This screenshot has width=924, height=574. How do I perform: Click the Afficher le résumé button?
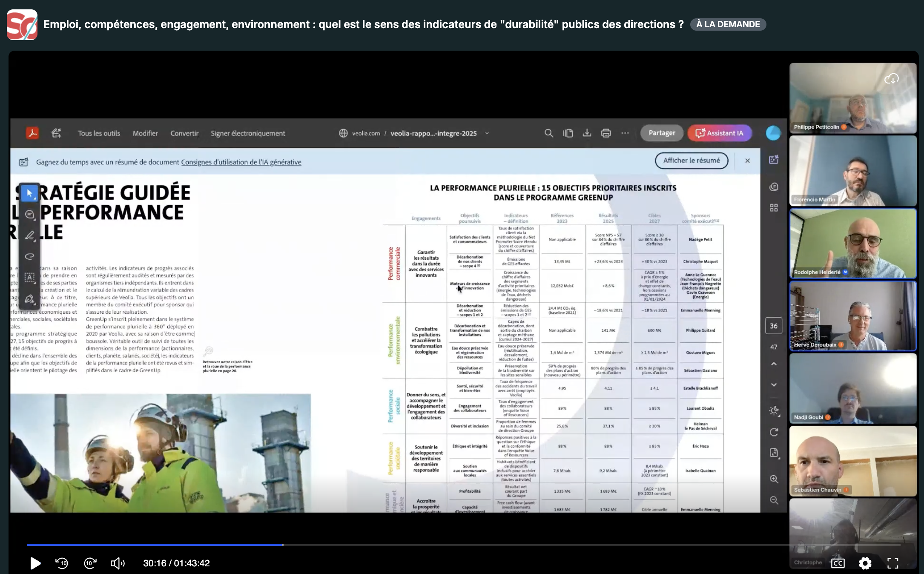tap(692, 161)
